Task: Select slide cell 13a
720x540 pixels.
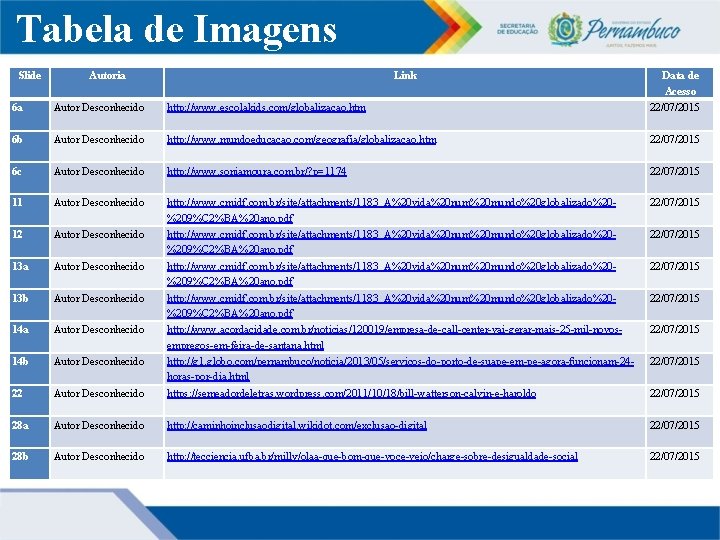Action: pyautogui.click(x=29, y=273)
